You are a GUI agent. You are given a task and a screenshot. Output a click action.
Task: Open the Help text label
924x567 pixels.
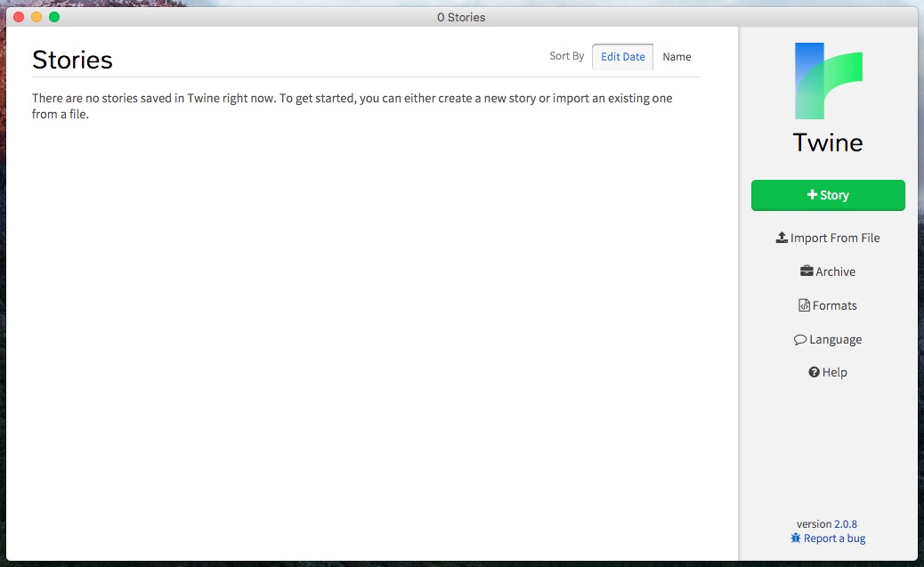tap(835, 373)
